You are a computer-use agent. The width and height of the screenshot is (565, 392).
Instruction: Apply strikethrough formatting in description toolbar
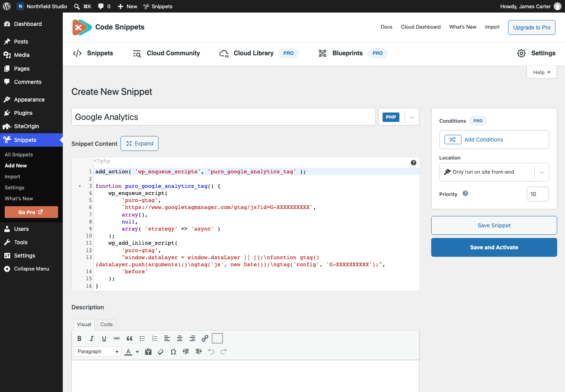click(x=117, y=338)
